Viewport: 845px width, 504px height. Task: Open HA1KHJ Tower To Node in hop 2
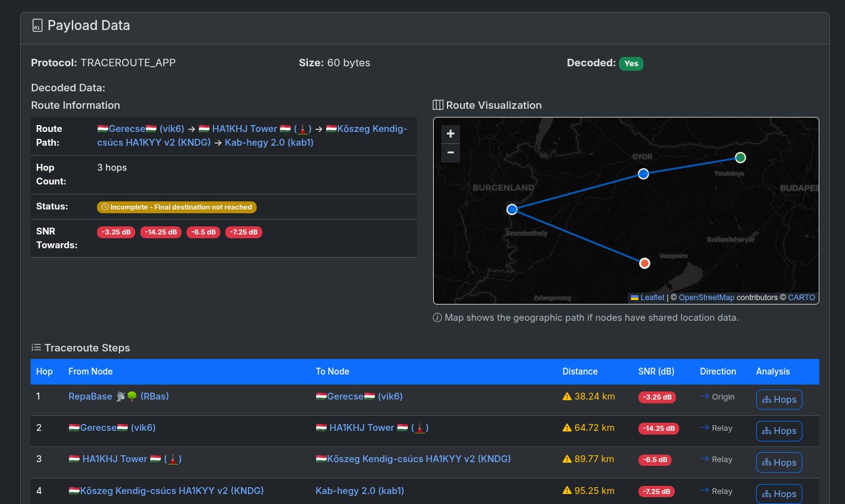(372, 428)
